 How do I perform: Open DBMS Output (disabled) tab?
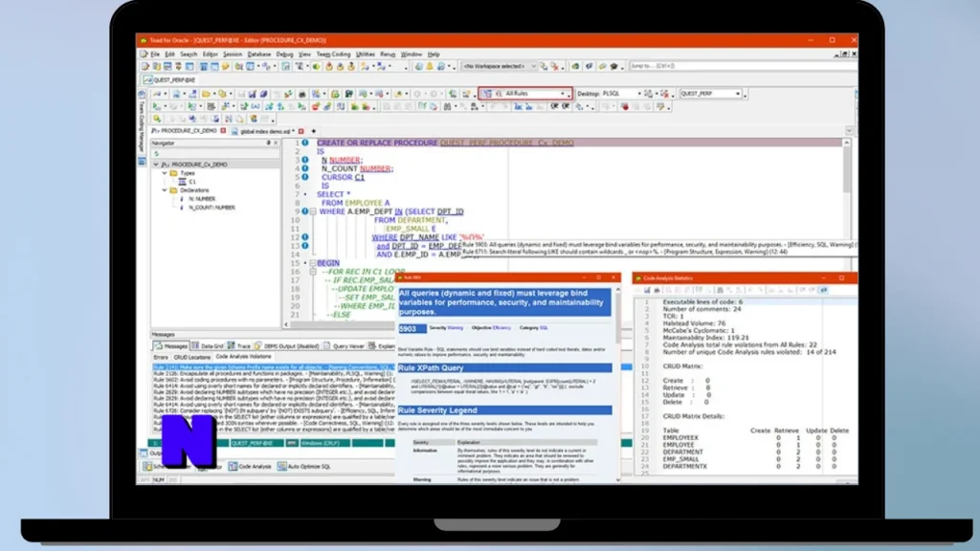coord(287,345)
